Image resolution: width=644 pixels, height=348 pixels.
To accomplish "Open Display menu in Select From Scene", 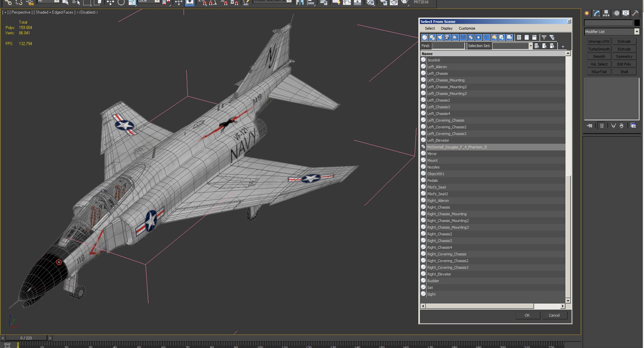I will (x=446, y=28).
